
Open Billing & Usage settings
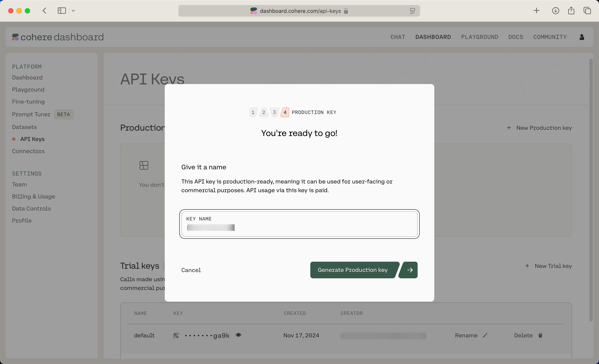click(x=33, y=197)
